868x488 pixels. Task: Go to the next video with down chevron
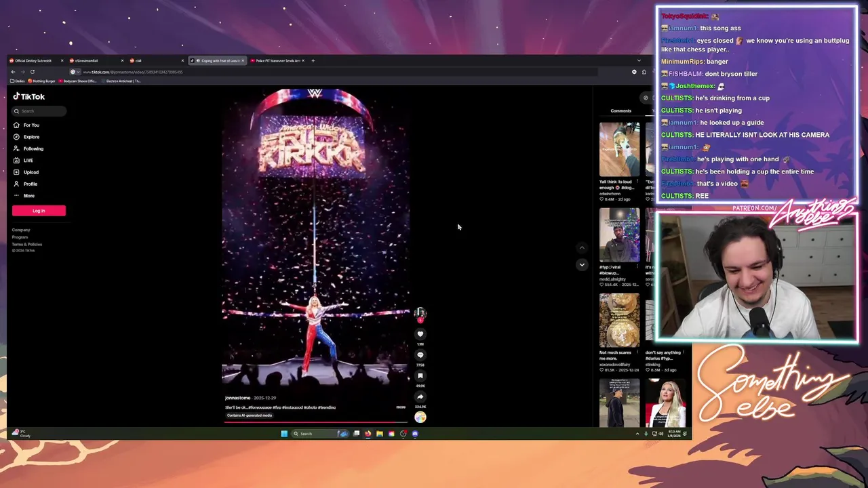582,265
